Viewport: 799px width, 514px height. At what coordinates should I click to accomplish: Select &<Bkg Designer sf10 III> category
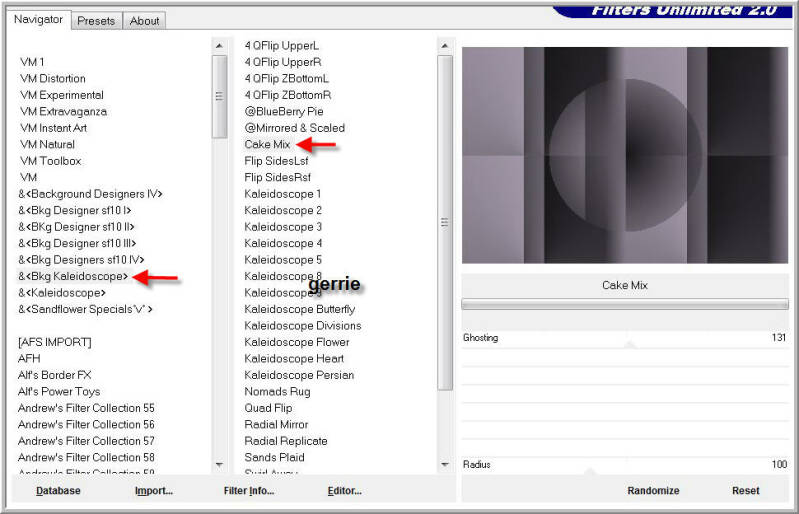coord(77,243)
